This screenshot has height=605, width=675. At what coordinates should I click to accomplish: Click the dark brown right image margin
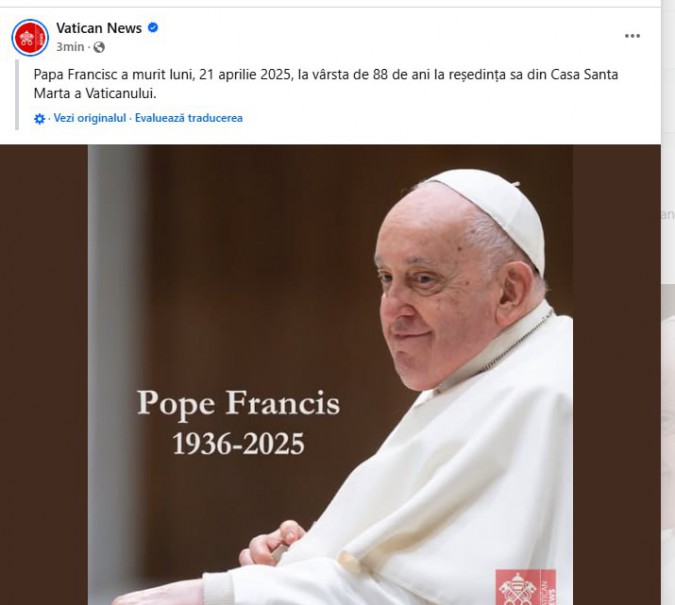click(616, 375)
